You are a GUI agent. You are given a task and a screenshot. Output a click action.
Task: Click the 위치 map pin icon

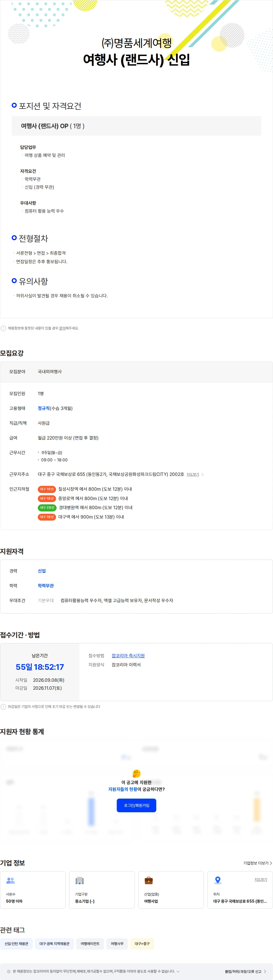(218, 880)
